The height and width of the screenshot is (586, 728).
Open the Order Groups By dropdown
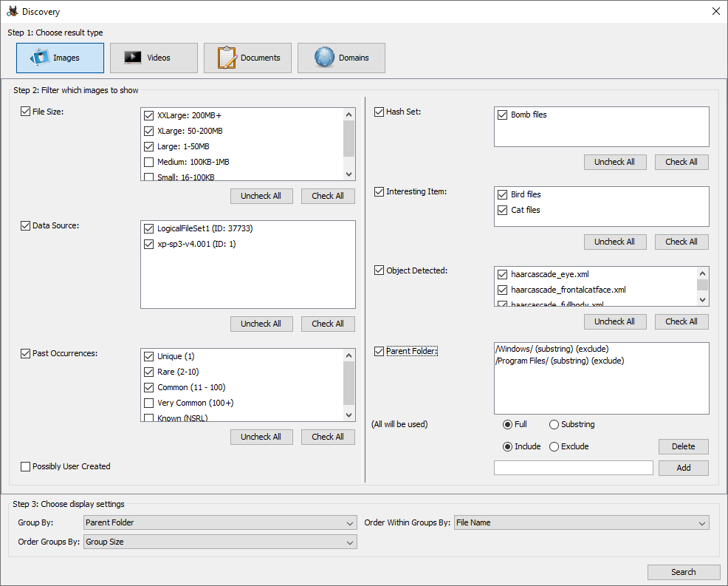coord(220,542)
